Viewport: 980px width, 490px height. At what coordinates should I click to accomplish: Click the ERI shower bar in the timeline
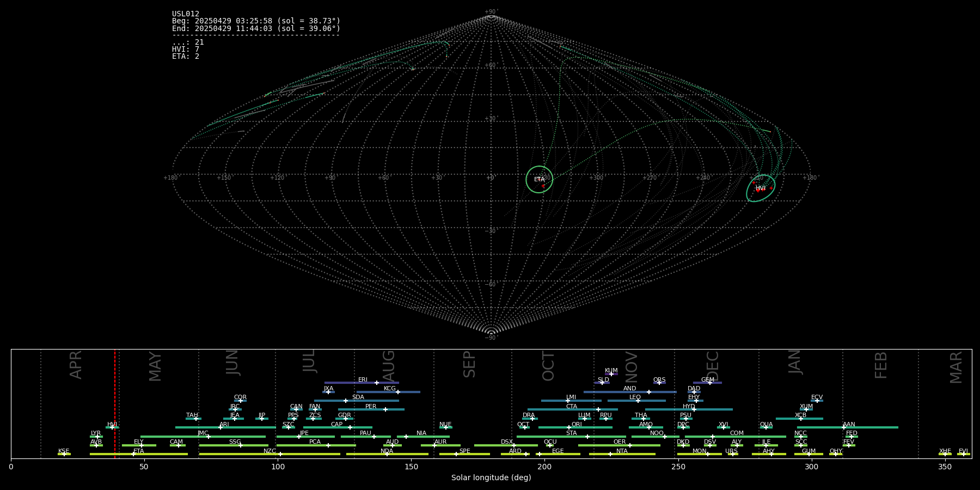coord(362,383)
